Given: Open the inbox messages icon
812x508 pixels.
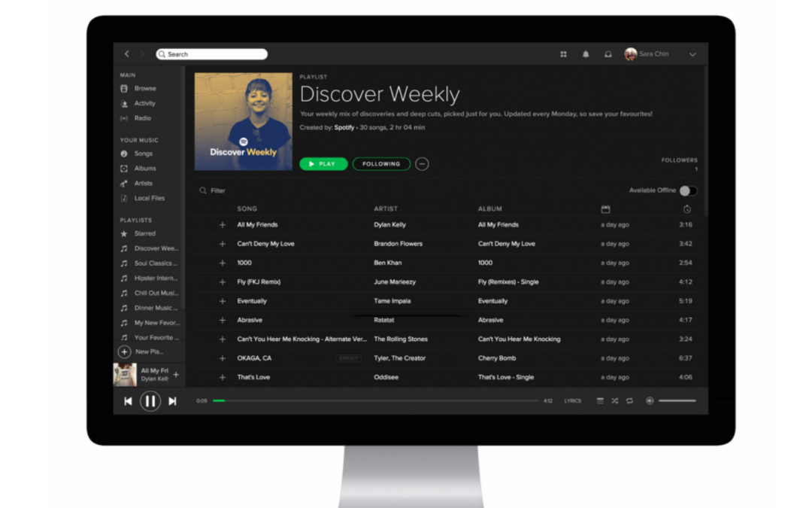Looking at the screenshot, I should (607, 54).
